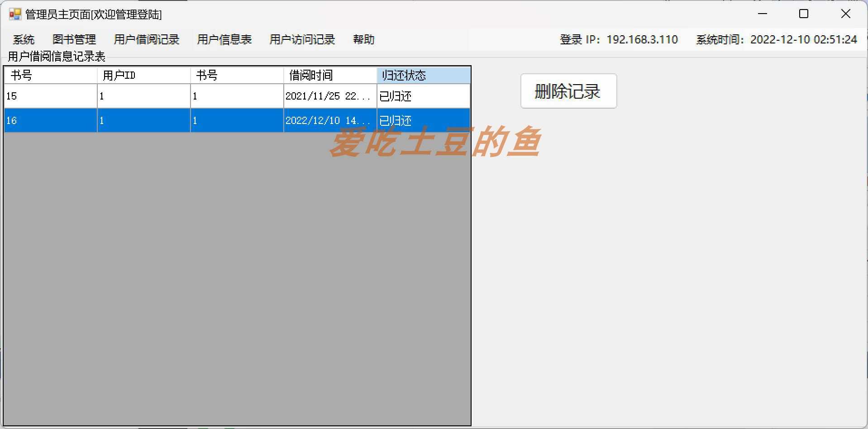Open the 用户信息表 menu

click(224, 40)
